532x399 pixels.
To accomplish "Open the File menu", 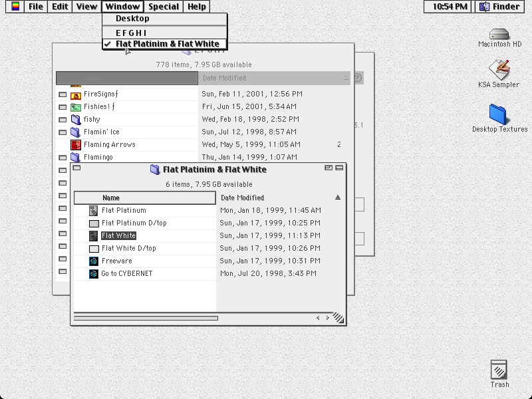I will point(36,7).
